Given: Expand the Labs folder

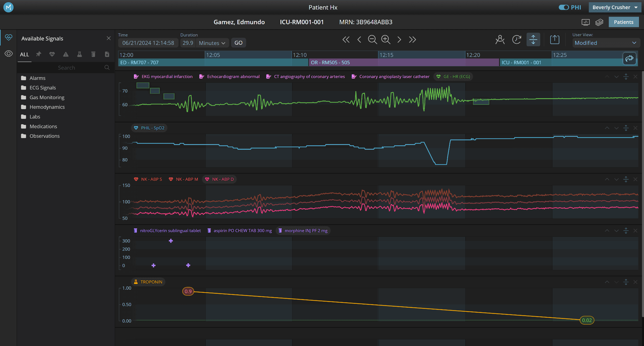Looking at the screenshot, I should [35, 117].
